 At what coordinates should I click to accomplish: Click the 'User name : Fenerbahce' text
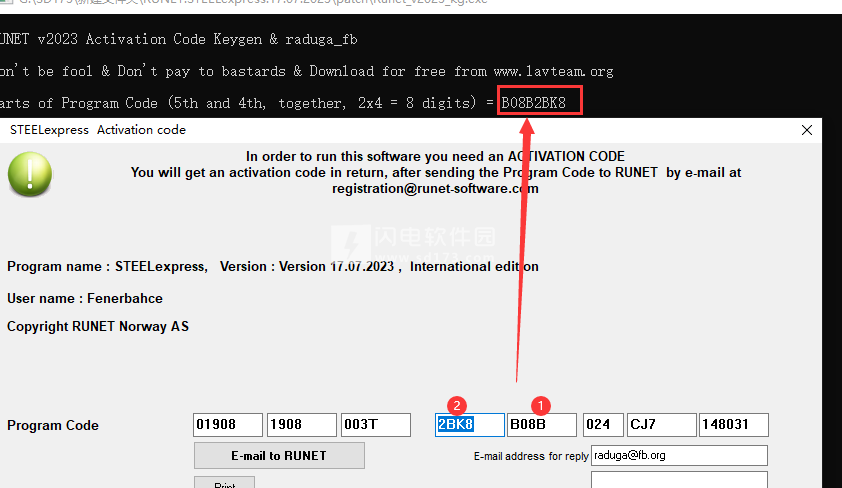pyautogui.click(x=85, y=298)
